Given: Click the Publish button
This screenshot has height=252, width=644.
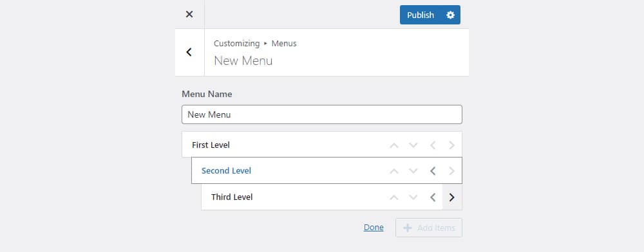Looking at the screenshot, I should coord(421,15).
